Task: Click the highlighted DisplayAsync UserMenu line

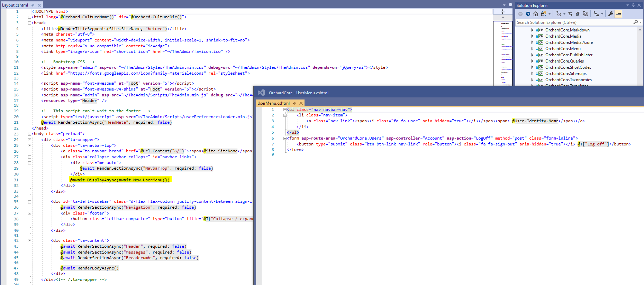Action: pos(120,180)
